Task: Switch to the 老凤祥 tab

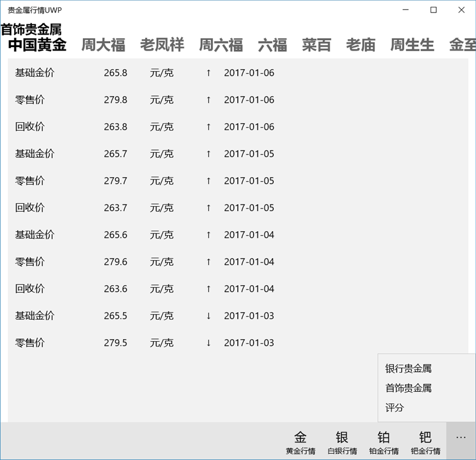Action: [162, 45]
